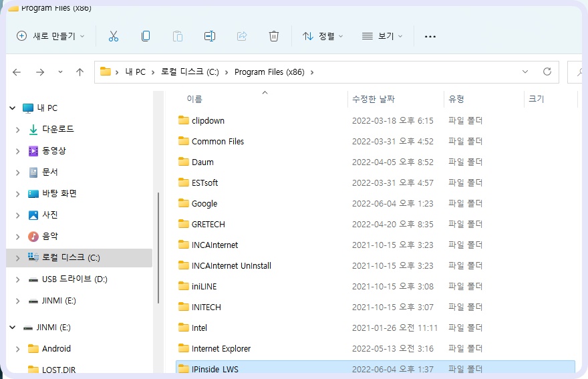588x379 pixels.
Task: Select the indented JINMI (E:) under 내 PC
Action: (59, 301)
